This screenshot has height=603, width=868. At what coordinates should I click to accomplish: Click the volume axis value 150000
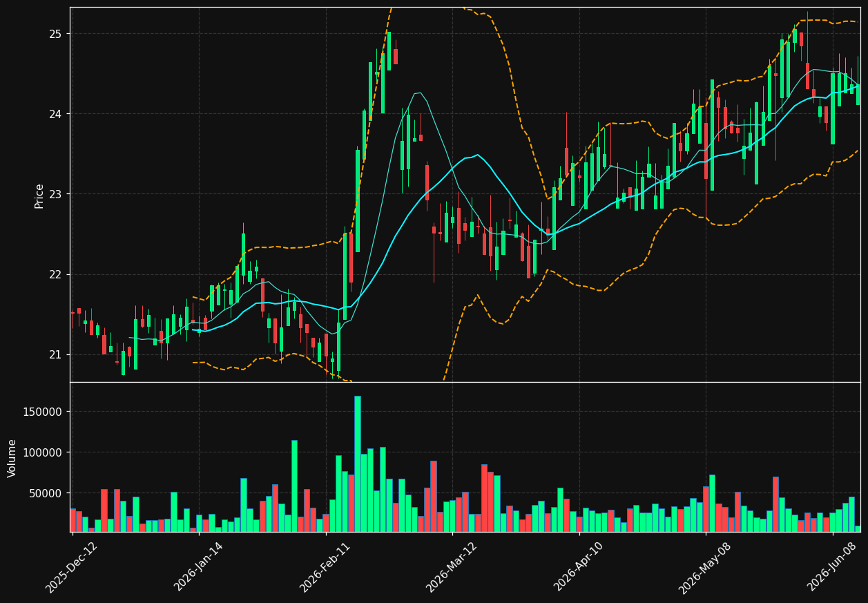pyautogui.click(x=43, y=412)
